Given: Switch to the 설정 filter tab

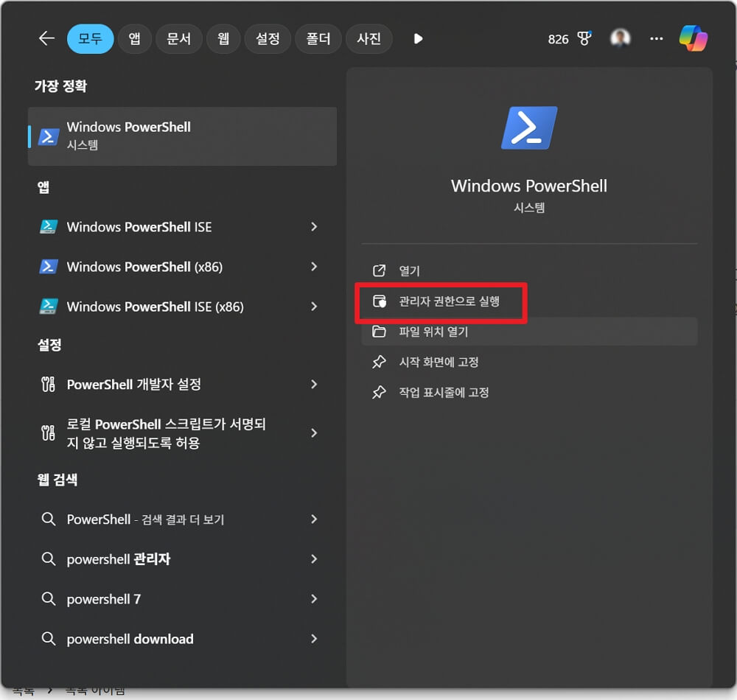Looking at the screenshot, I should 268,39.
